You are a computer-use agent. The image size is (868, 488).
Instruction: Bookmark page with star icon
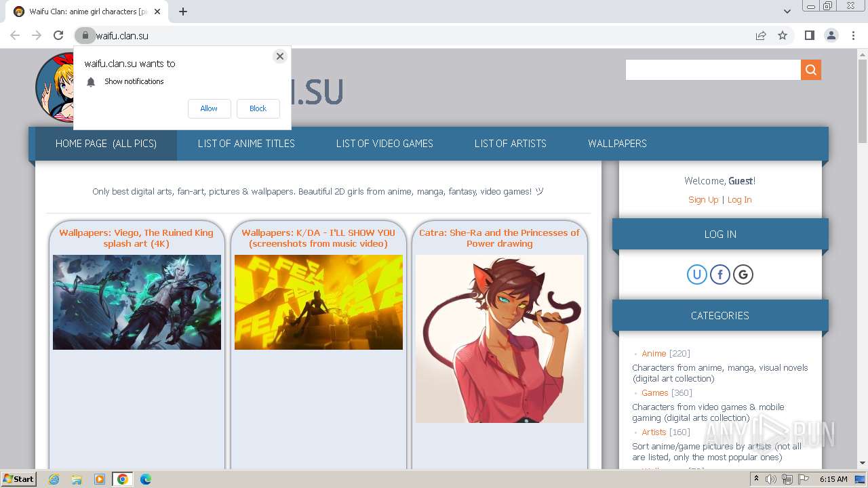click(x=783, y=35)
